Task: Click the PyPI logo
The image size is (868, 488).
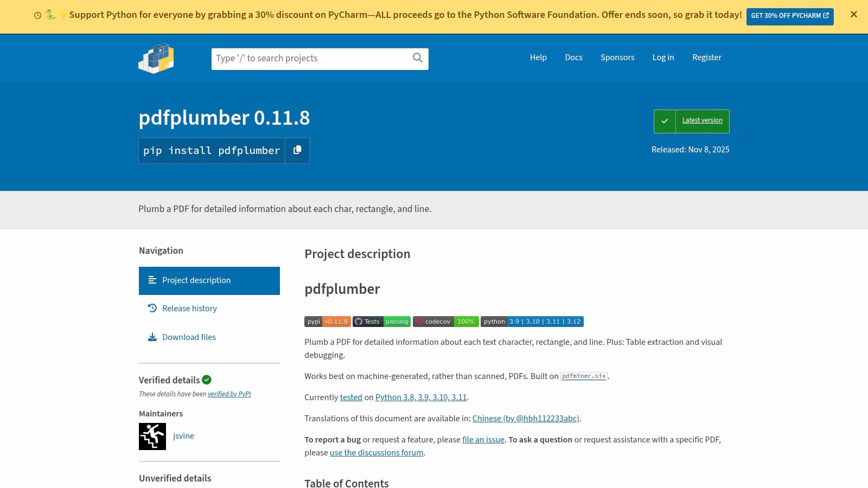Action: [156, 57]
